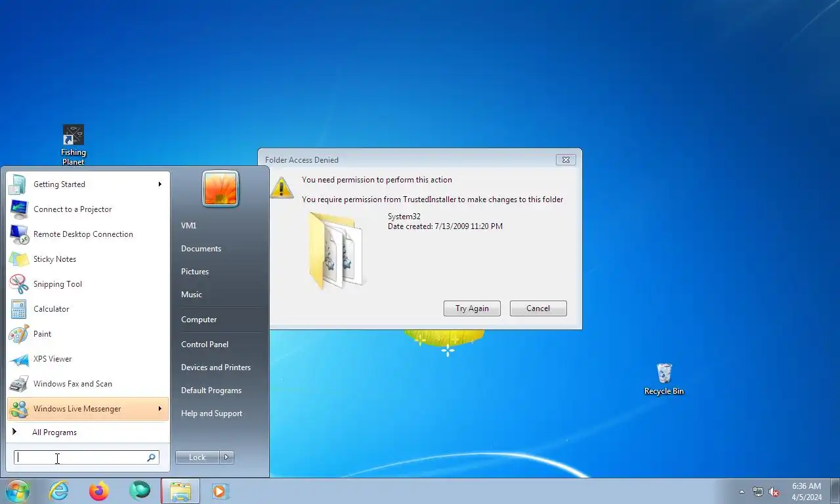Image resolution: width=840 pixels, height=504 pixels.
Task: Expand Windows Live Messenger jump list arrow
Action: point(159,409)
